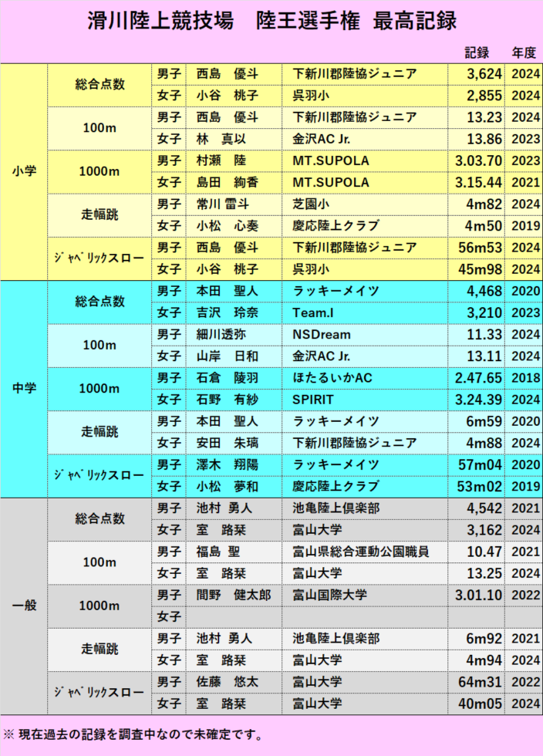Image resolution: width=543 pixels, height=756 pixels.
Task: Select the name 村瀬 陸
Action: (x=221, y=160)
